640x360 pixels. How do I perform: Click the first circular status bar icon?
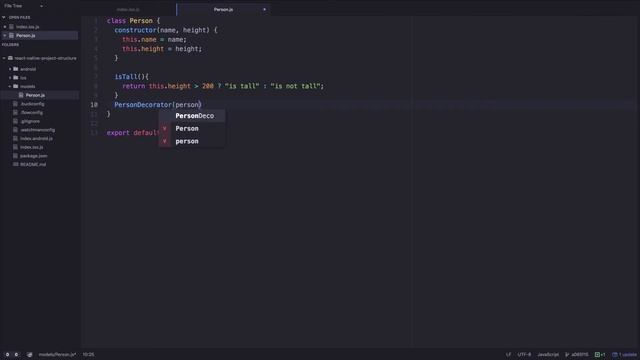tap(7, 355)
